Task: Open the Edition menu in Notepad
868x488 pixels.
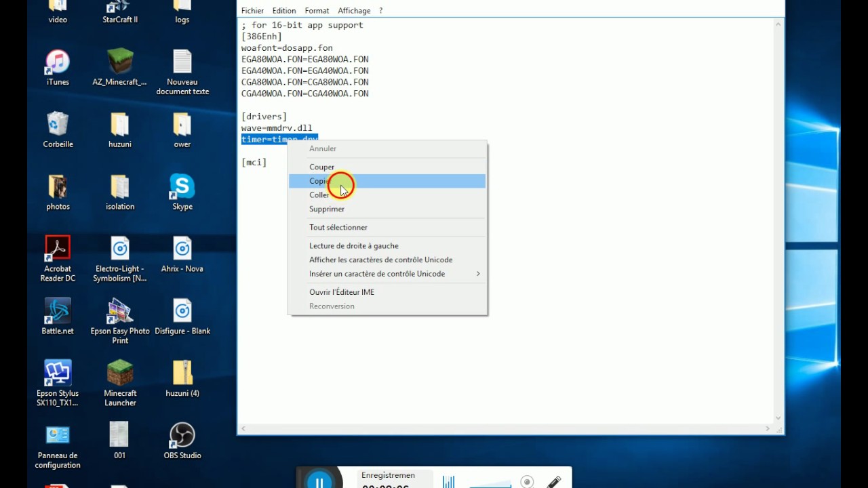Action: (x=284, y=11)
